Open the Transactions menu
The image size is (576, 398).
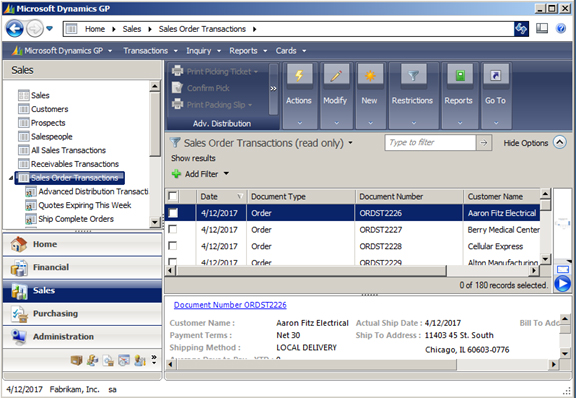pos(150,51)
